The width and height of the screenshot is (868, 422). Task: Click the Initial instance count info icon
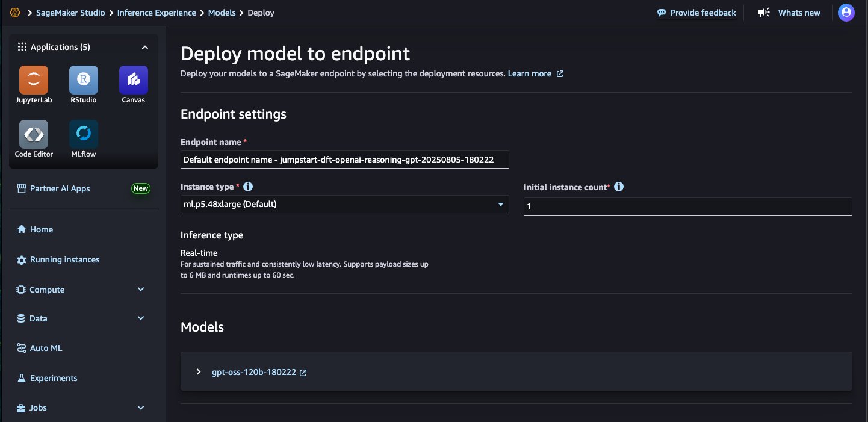618,187
